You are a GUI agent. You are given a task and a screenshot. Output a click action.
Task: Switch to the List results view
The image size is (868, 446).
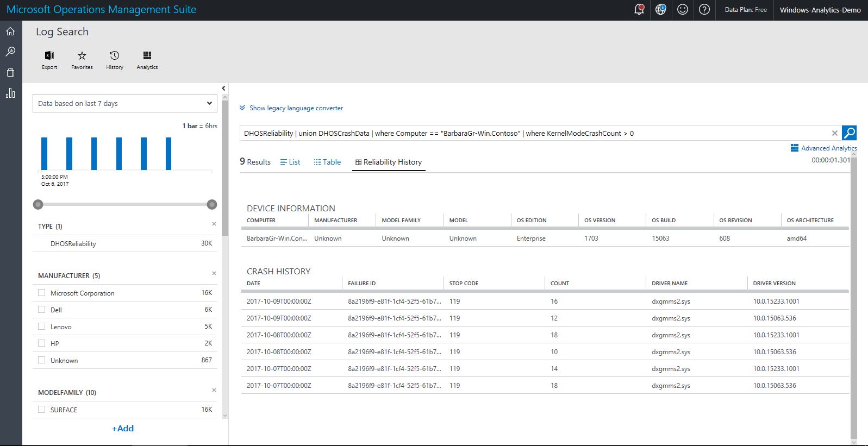(x=290, y=162)
